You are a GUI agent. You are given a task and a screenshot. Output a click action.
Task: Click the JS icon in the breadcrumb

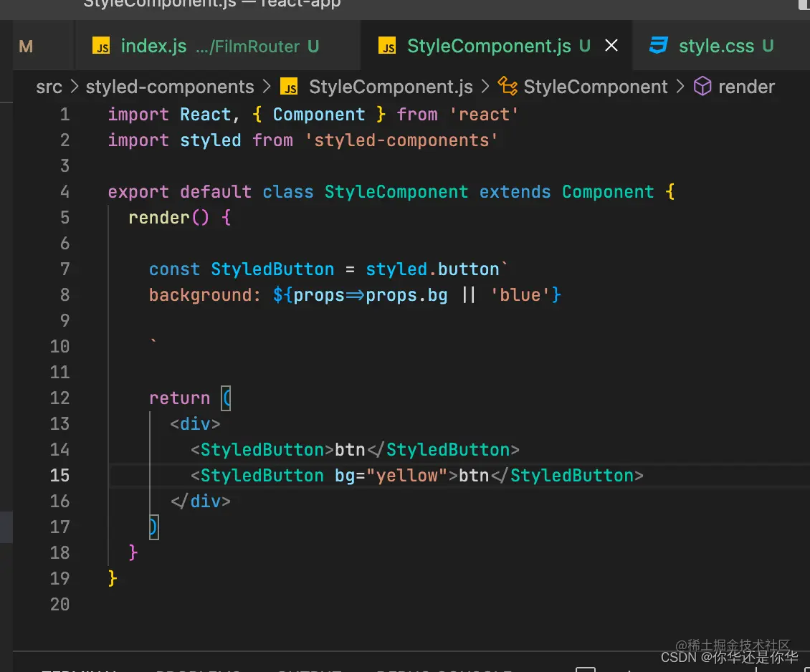tap(290, 87)
